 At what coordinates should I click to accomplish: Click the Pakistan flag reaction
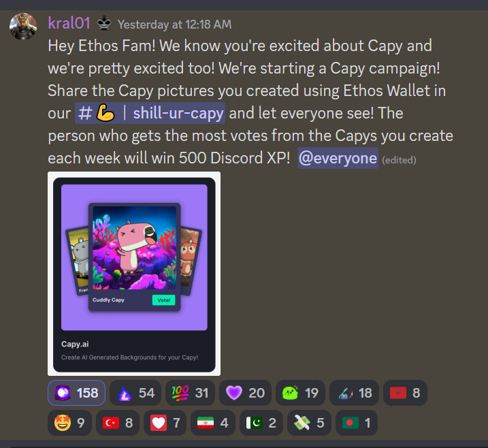click(x=261, y=423)
